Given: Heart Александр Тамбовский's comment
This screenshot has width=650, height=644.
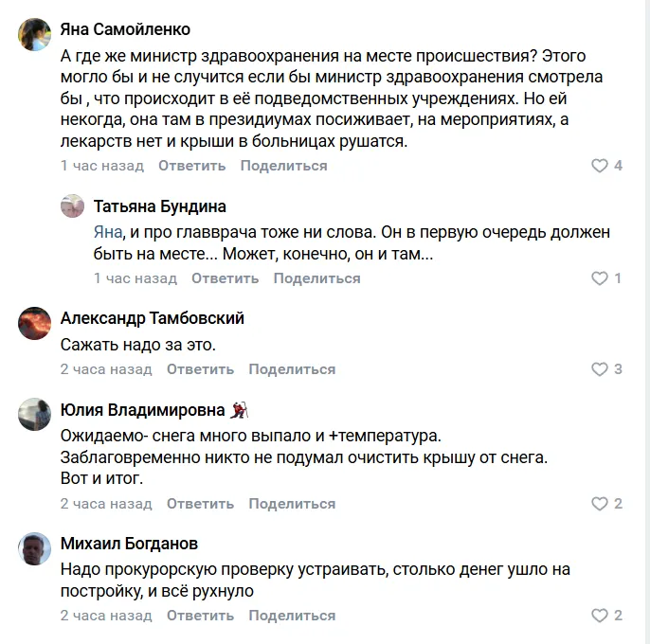Looking at the screenshot, I should pos(599,369).
